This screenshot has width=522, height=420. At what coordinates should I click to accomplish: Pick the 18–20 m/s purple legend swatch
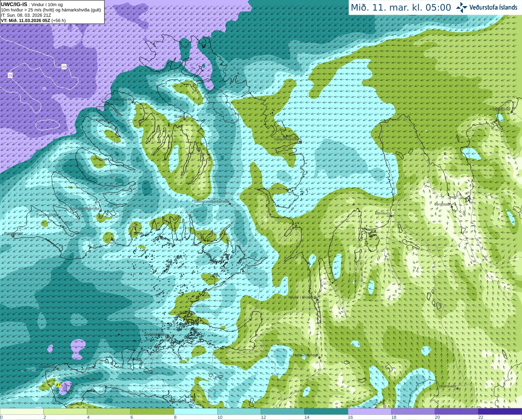tap(413, 411)
